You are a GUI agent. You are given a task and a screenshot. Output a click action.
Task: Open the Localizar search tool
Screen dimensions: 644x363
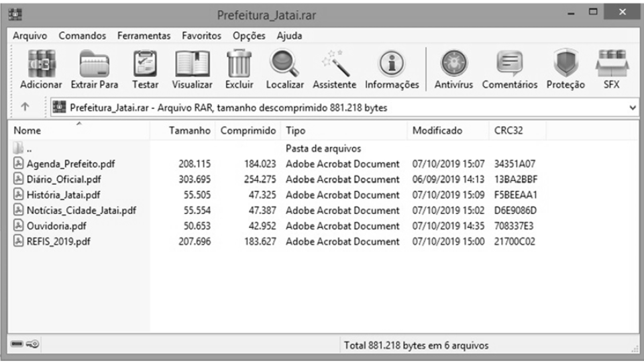(284, 70)
